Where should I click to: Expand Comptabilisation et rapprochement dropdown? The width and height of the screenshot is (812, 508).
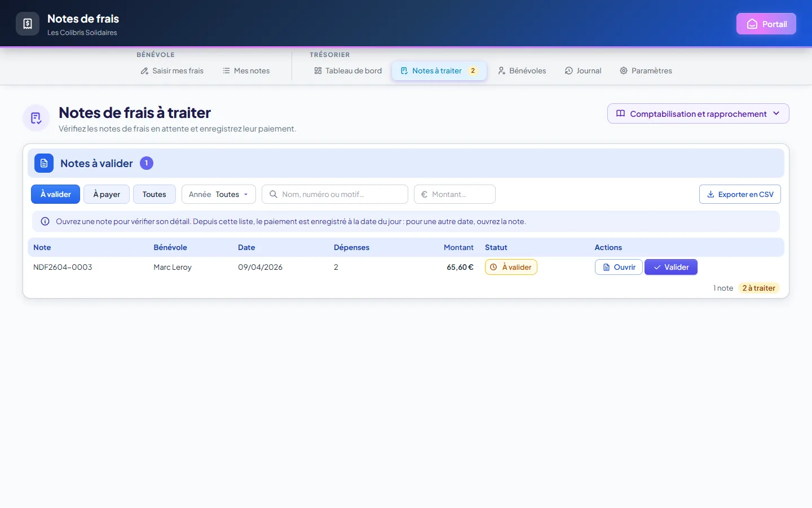(698, 113)
